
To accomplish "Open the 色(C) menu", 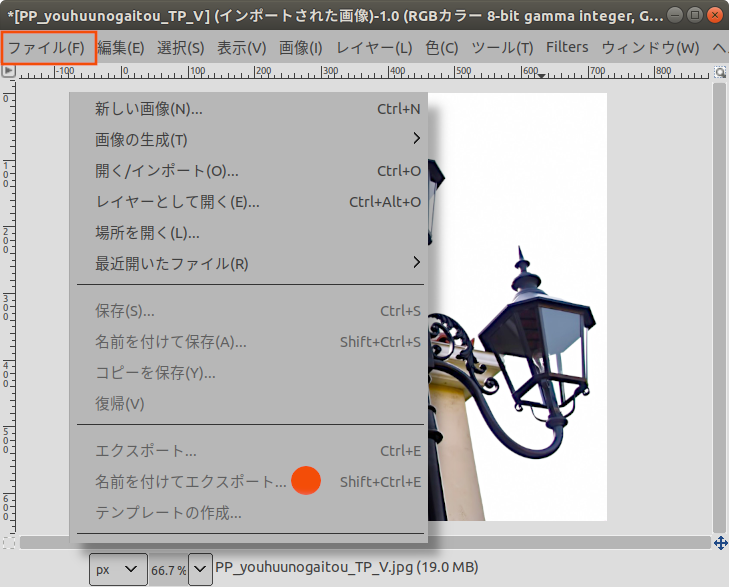I will click(442, 47).
